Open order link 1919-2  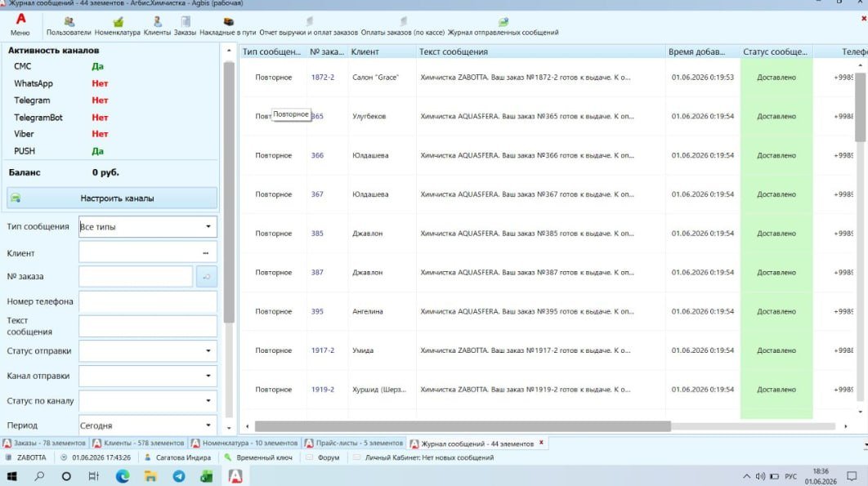coord(323,390)
